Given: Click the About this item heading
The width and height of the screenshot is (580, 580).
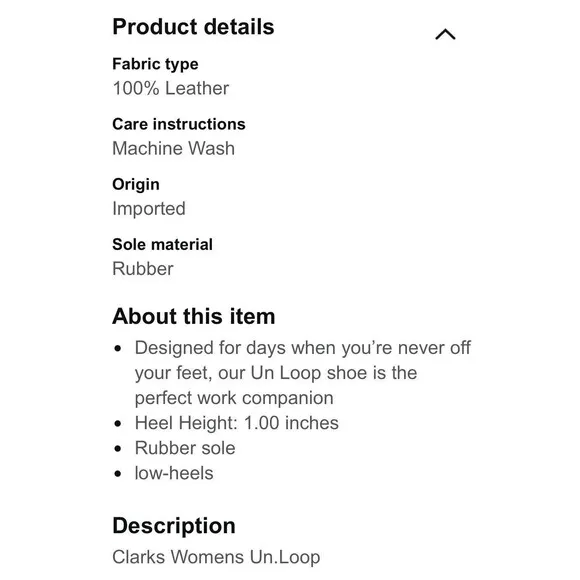Looking at the screenshot, I should 193,316.
